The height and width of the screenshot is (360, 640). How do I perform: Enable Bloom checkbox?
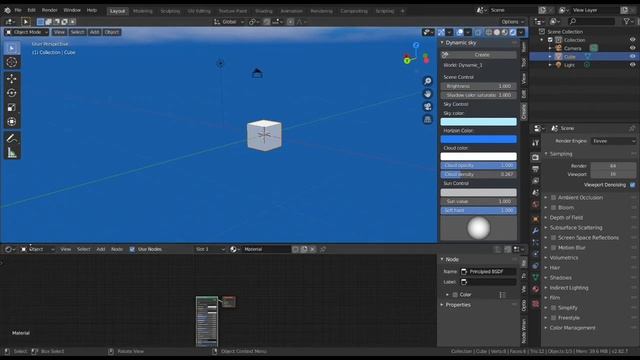tap(553, 208)
